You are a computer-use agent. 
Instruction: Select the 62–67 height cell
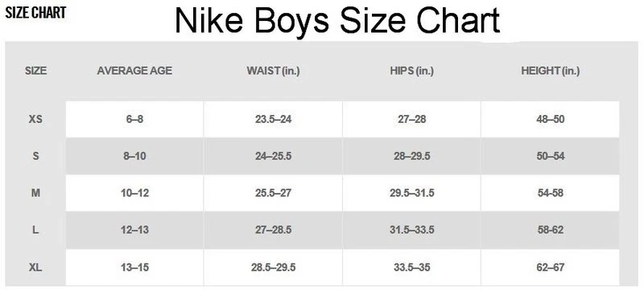pos(551,268)
